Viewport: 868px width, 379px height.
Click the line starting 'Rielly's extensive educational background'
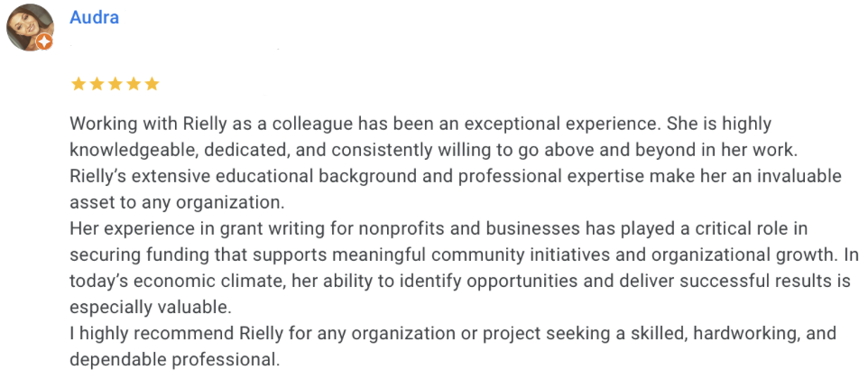456,177
